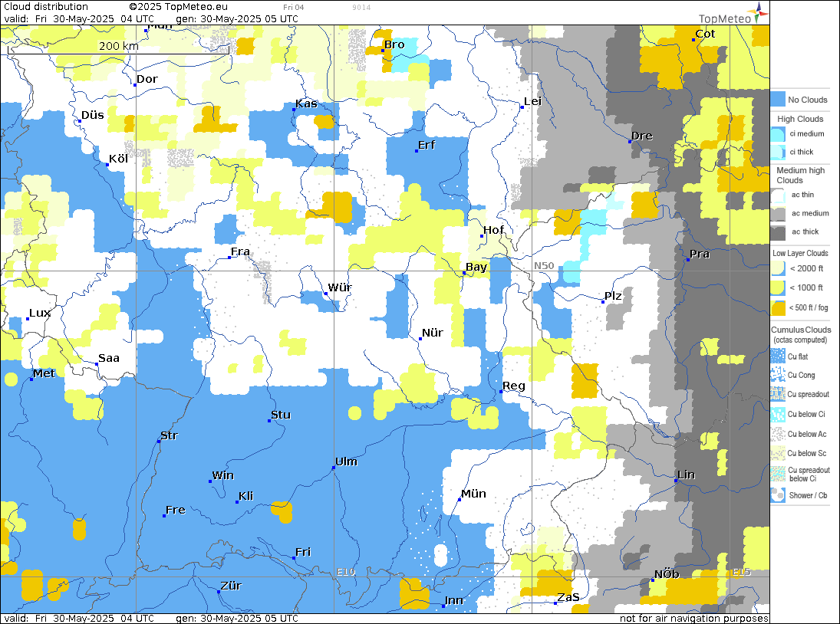Click the 'Bay' city label

[x=476, y=267]
